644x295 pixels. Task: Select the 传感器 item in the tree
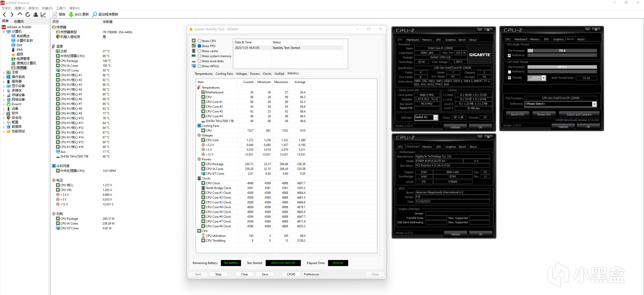[x=21, y=68]
